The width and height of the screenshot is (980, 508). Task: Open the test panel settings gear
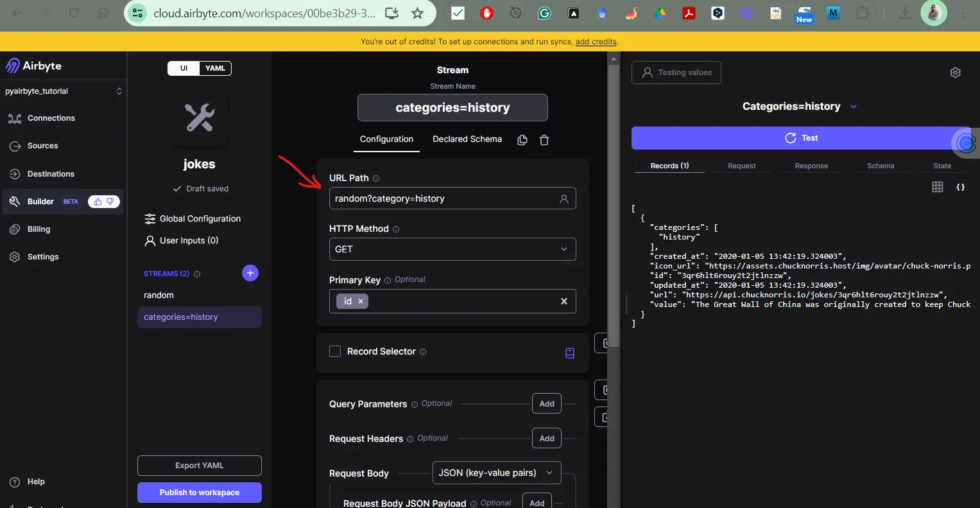point(956,73)
